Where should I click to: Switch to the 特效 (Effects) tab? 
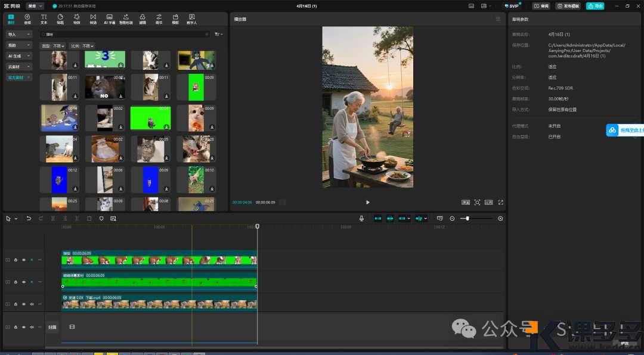coord(76,19)
